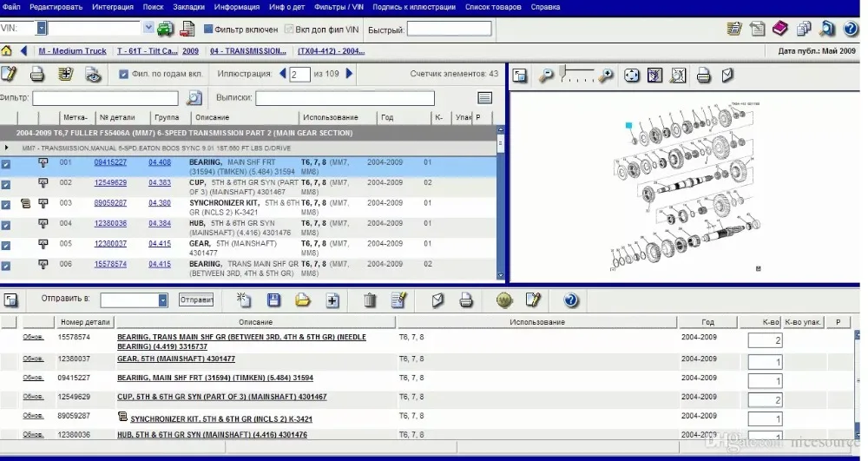Click the document with arrow icon in top-right

click(757, 29)
